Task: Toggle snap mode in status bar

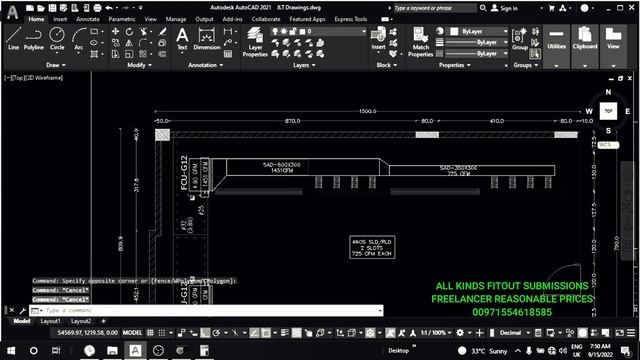Action: [x=162, y=333]
